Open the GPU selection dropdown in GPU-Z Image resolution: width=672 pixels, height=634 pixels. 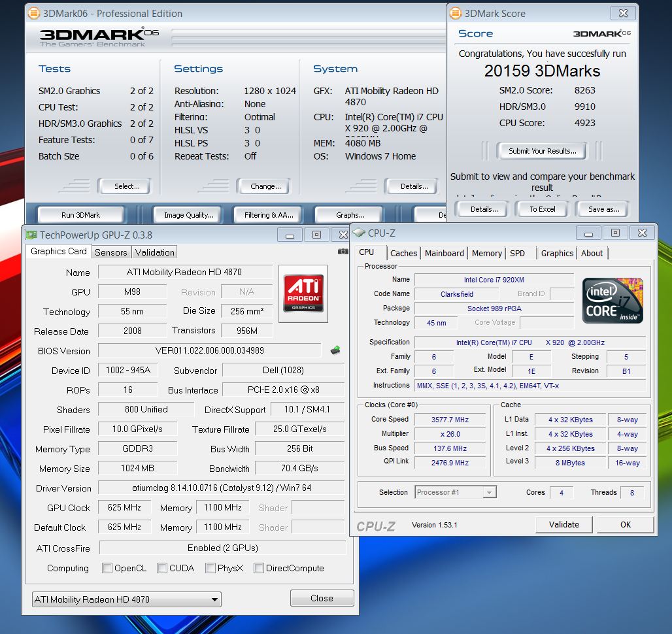coord(127,599)
